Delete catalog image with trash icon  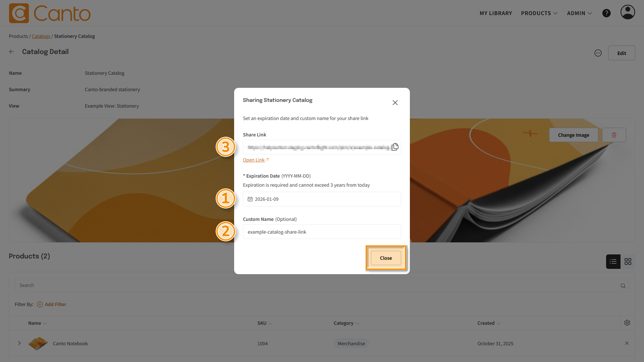point(614,135)
